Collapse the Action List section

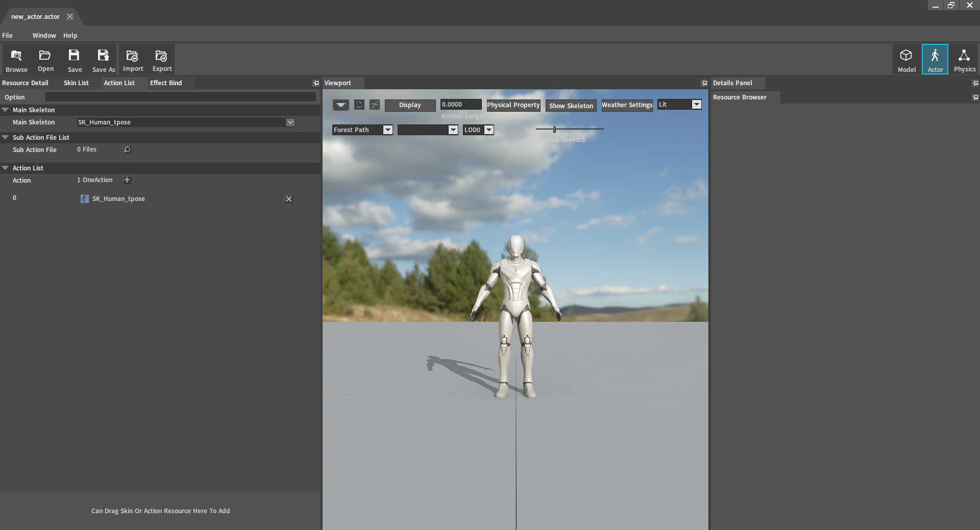[x=5, y=168]
